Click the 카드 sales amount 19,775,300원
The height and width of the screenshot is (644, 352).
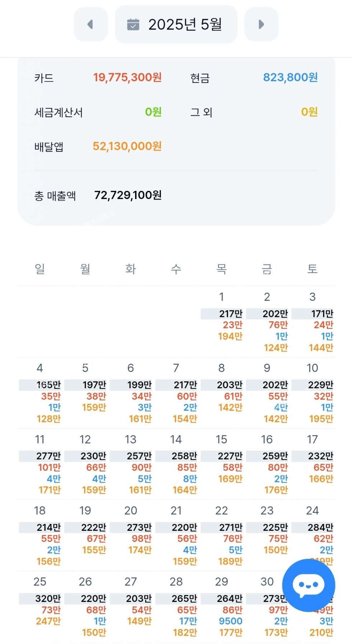point(127,77)
